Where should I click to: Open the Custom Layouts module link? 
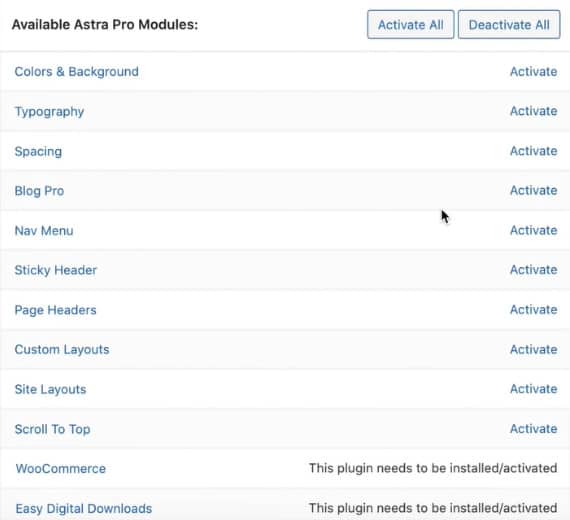(62, 349)
